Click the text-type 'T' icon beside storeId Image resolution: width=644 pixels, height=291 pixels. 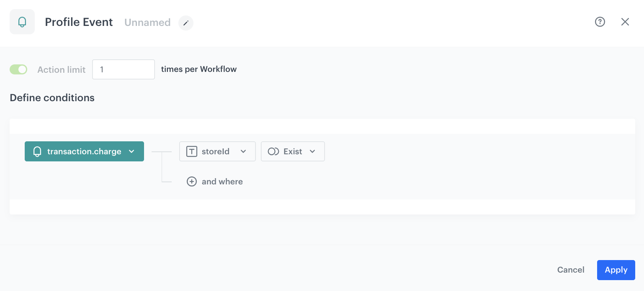pyautogui.click(x=191, y=151)
